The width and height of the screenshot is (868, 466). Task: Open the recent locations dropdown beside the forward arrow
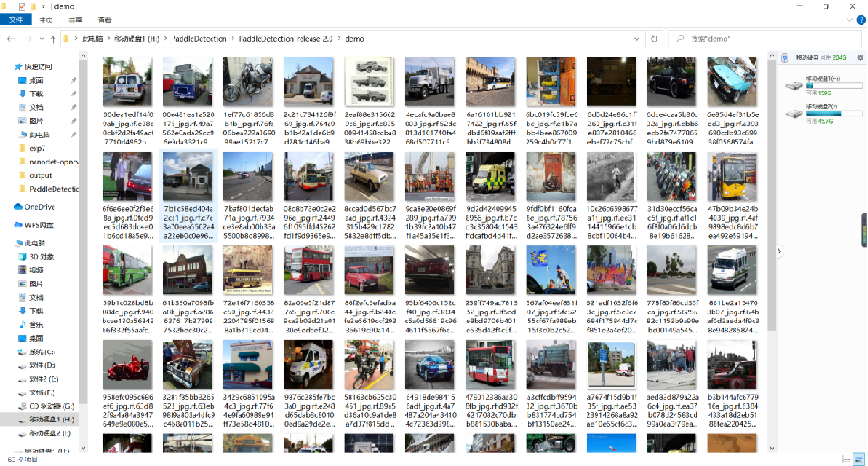(42, 39)
